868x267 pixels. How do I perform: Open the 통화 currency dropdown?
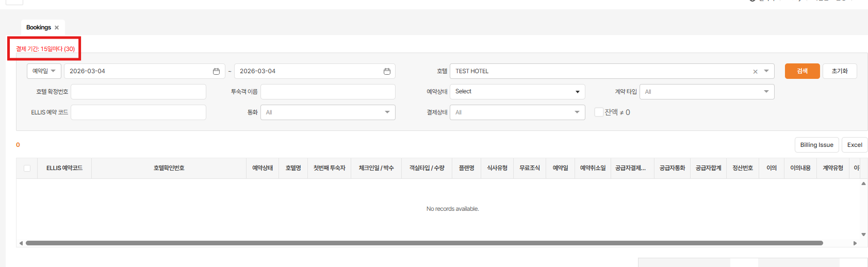[x=327, y=112]
